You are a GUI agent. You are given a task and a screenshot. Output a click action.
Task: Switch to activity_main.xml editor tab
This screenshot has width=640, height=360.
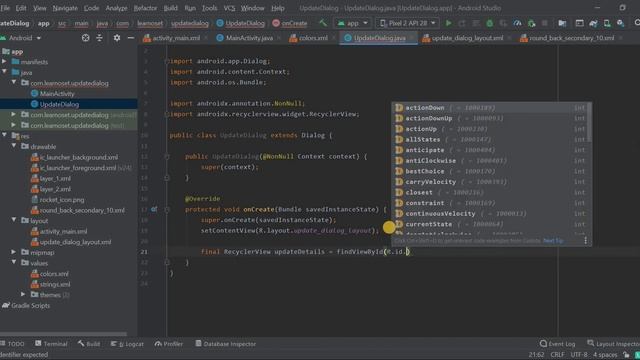[172, 38]
